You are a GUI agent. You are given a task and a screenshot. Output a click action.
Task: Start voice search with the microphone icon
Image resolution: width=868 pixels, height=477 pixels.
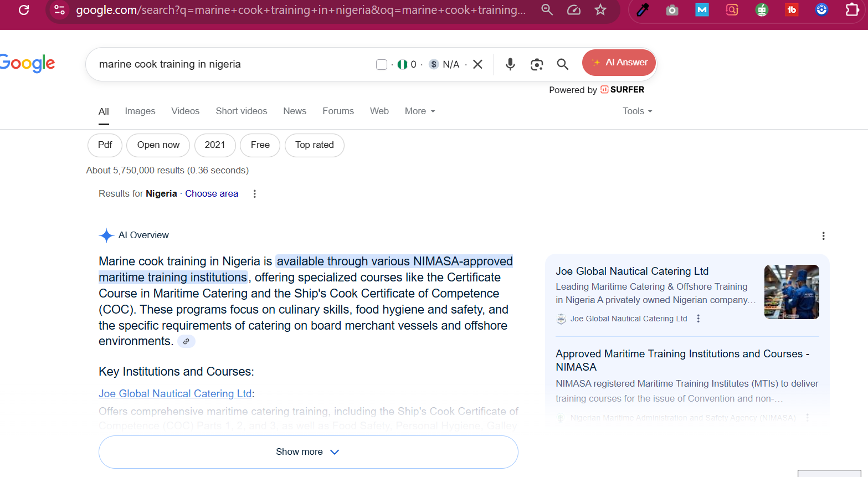point(510,64)
